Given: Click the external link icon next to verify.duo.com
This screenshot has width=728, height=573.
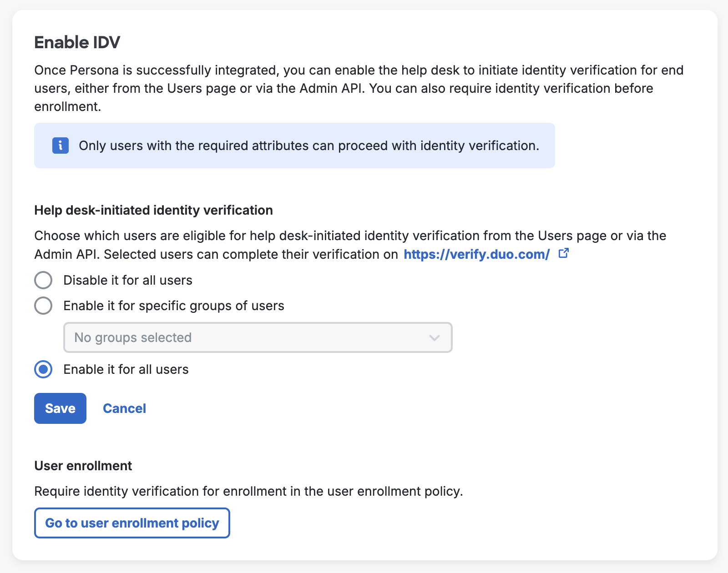Looking at the screenshot, I should tap(563, 253).
